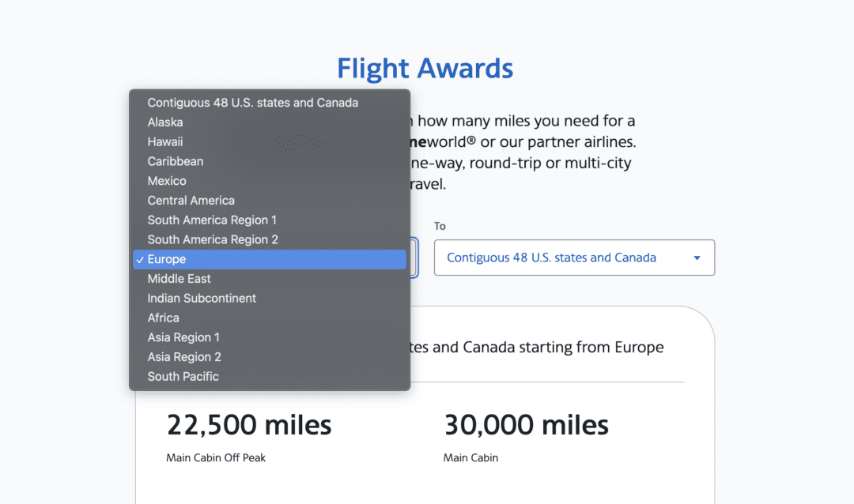Select Mexico in the region list
This screenshot has height=504, width=854.
pos(166,180)
